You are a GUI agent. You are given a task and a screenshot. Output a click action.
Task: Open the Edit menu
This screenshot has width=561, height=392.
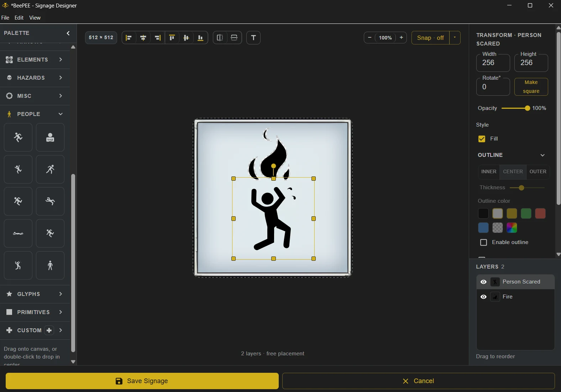coord(19,18)
